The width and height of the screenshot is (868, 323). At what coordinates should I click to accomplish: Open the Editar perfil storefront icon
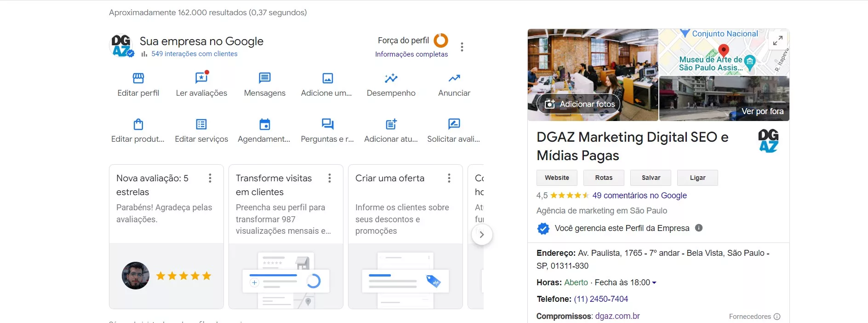tap(138, 78)
